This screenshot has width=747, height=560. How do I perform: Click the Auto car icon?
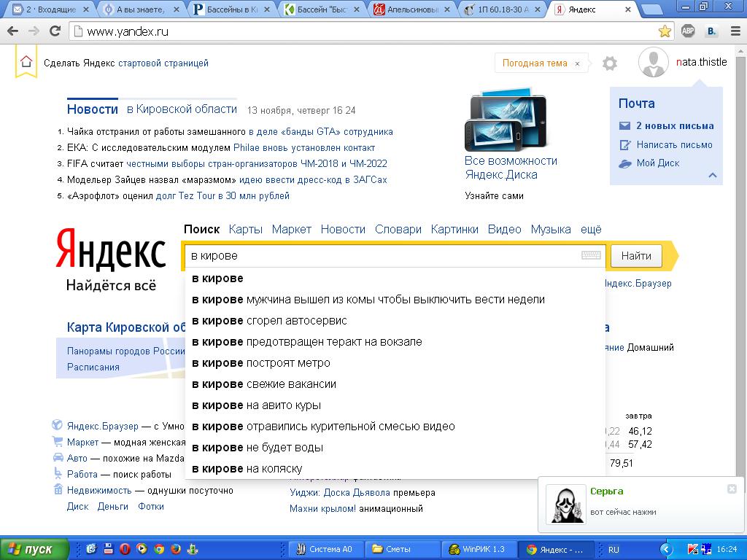coord(58,458)
